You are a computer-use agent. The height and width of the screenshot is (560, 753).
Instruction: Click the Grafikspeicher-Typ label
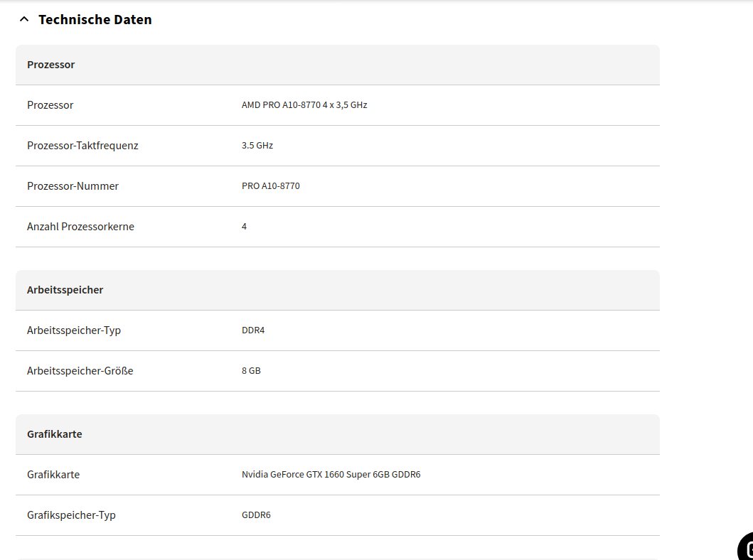pos(71,515)
